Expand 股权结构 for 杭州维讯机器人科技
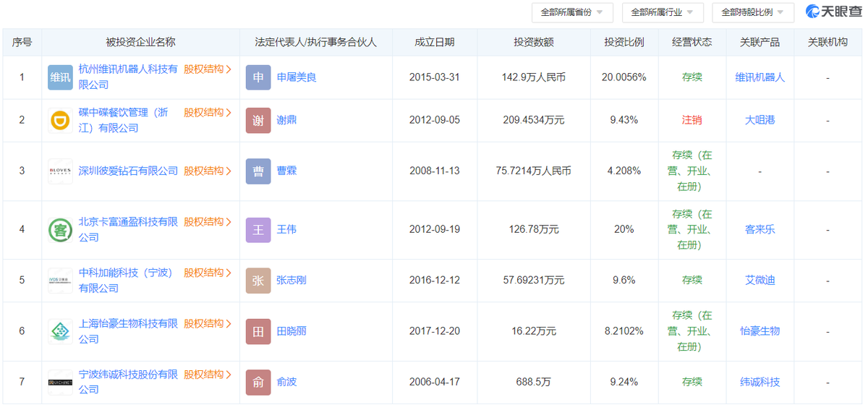The width and height of the screenshot is (868, 410). tap(208, 69)
